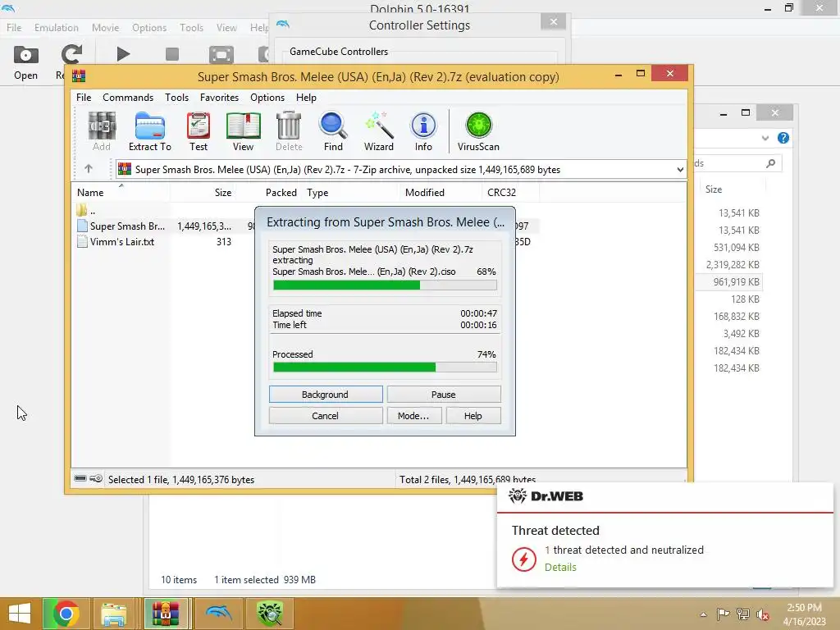The image size is (840, 630).
Task: Click the file extraction progress bar
Action: pyautogui.click(x=385, y=285)
